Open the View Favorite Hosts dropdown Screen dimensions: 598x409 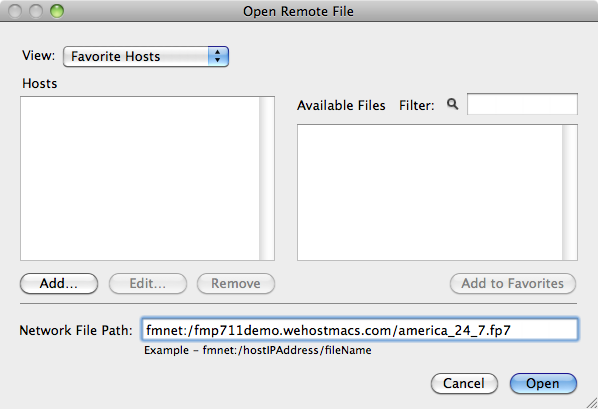click(146, 56)
